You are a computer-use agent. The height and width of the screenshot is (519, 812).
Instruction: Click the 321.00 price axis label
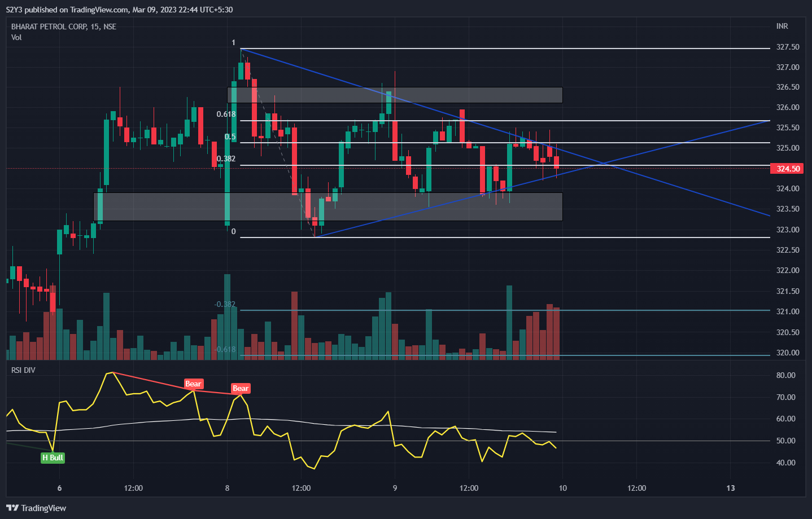[788, 312]
